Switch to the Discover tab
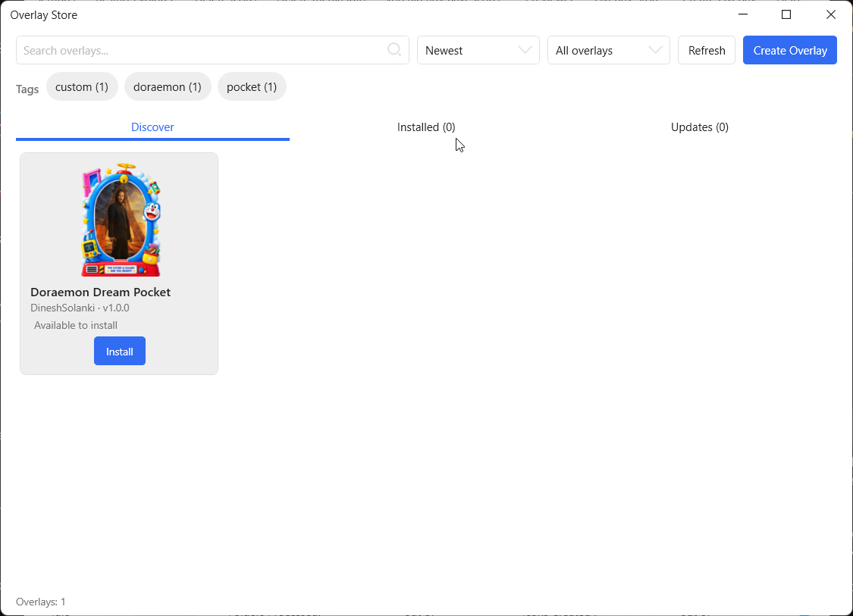The width and height of the screenshot is (853, 616). tap(152, 127)
